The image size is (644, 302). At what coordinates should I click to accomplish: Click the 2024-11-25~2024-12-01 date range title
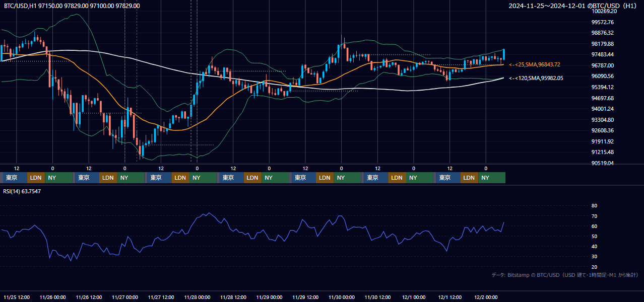click(x=573, y=6)
